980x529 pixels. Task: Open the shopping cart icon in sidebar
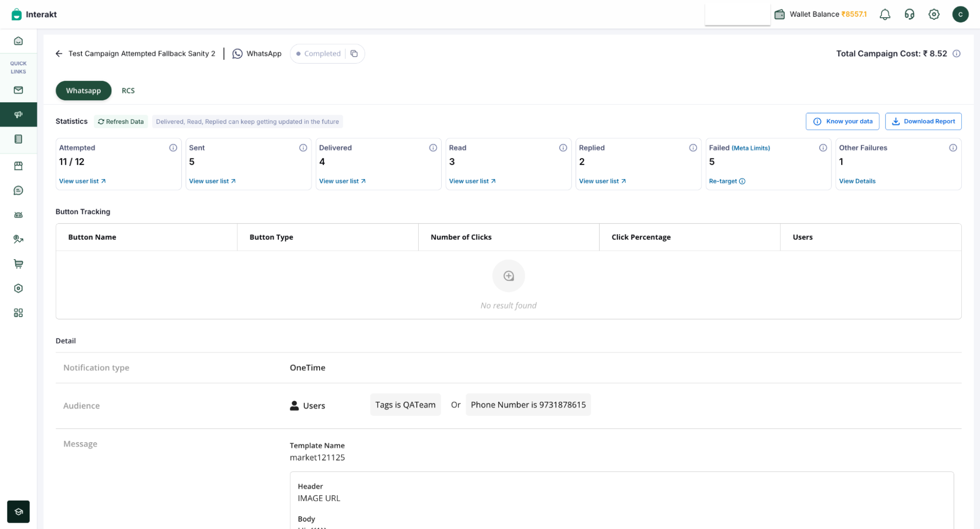click(18, 264)
